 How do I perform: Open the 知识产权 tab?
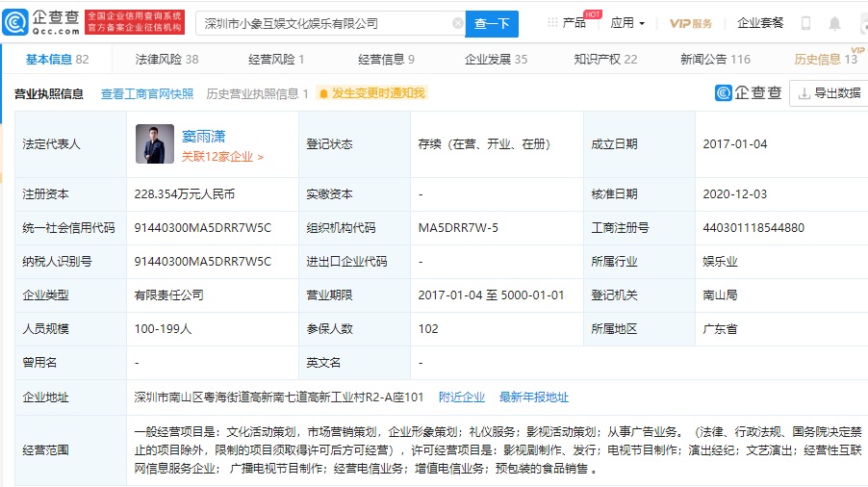tap(605, 60)
